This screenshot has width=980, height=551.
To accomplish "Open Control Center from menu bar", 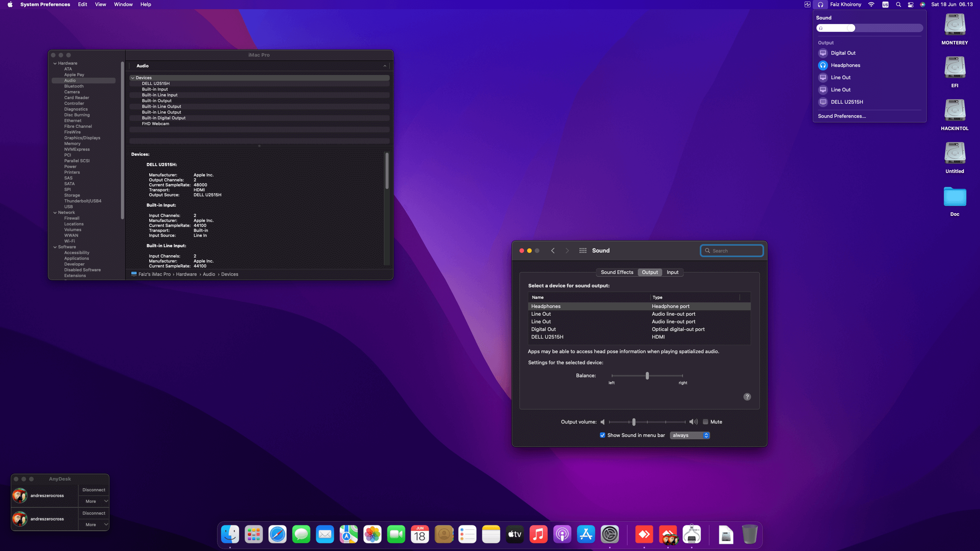I will click(911, 5).
